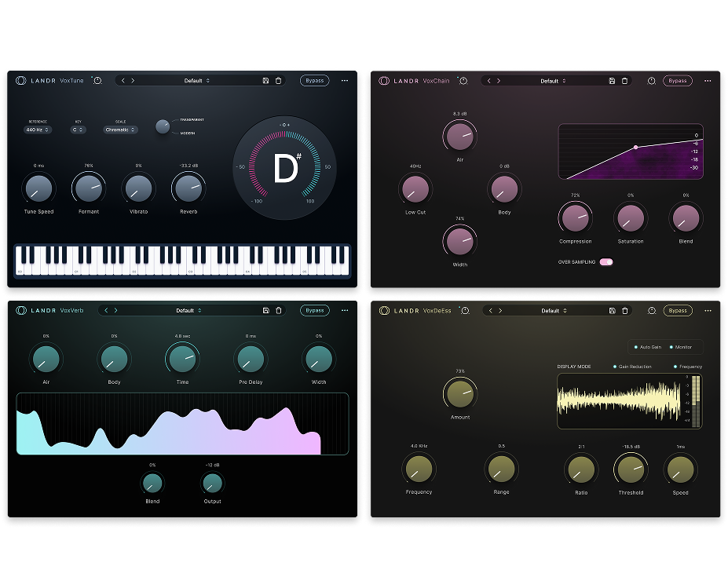Click the Tune Speed knob
The width and height of the screenshot is (728, 588).
pyautogui.click(x=39, y=188)
